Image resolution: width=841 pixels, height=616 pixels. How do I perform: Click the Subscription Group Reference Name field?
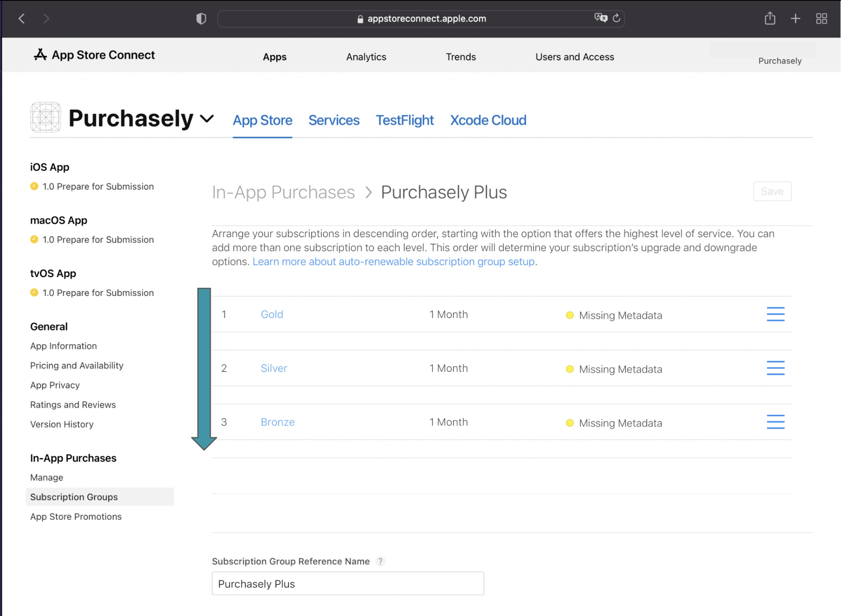[x=347, y=583]
